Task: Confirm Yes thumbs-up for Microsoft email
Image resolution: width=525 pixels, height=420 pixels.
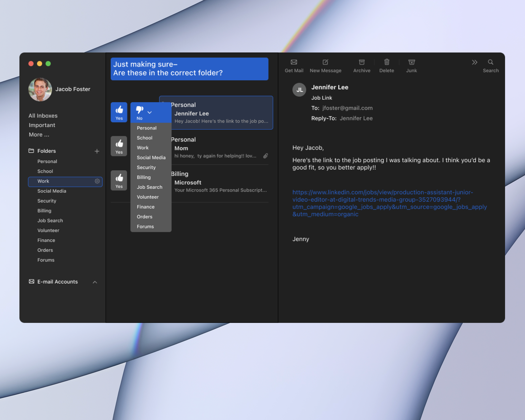Action: pyautogui.click(x=119, y=181)
